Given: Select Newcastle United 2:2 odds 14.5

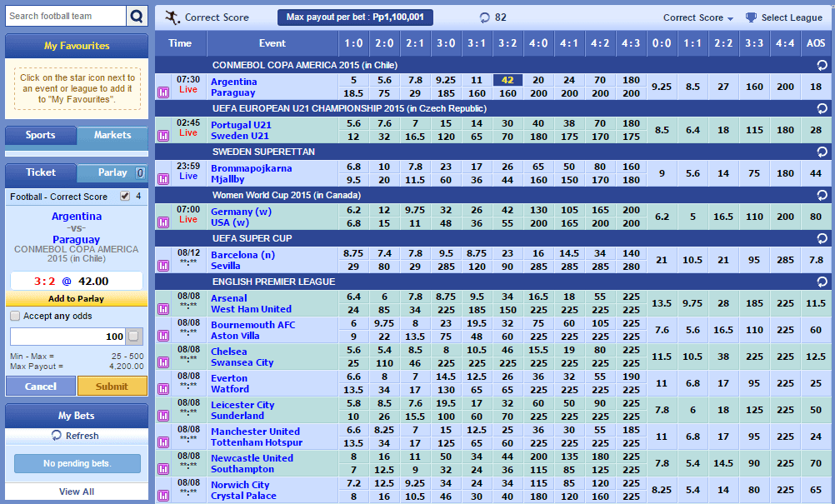Looking at the screenshot, I should click(723, 463).
